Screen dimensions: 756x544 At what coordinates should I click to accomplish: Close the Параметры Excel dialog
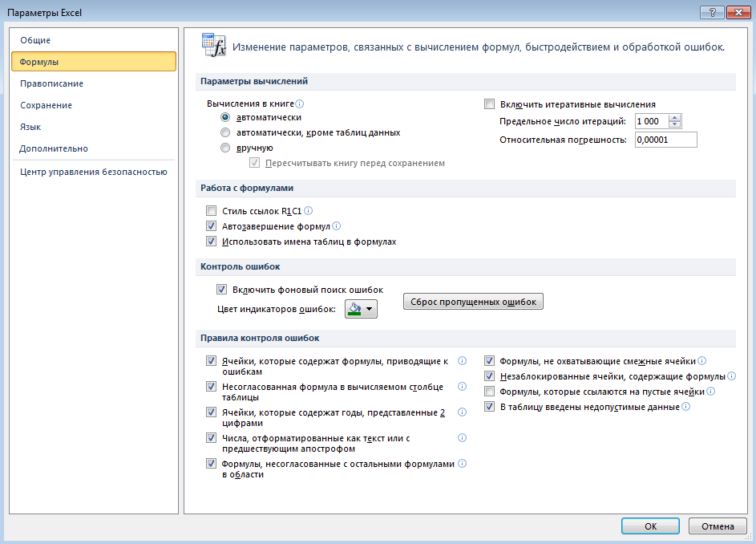pos(738,13)
